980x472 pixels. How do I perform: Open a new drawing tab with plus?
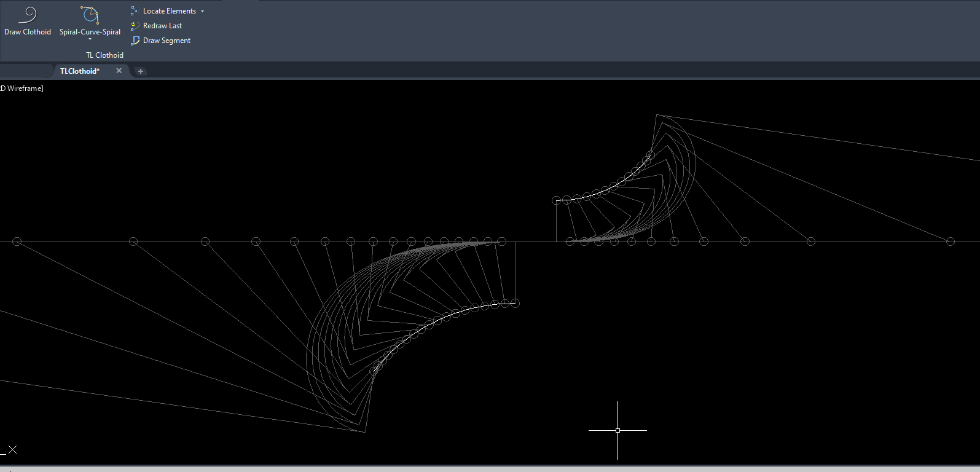141,71
